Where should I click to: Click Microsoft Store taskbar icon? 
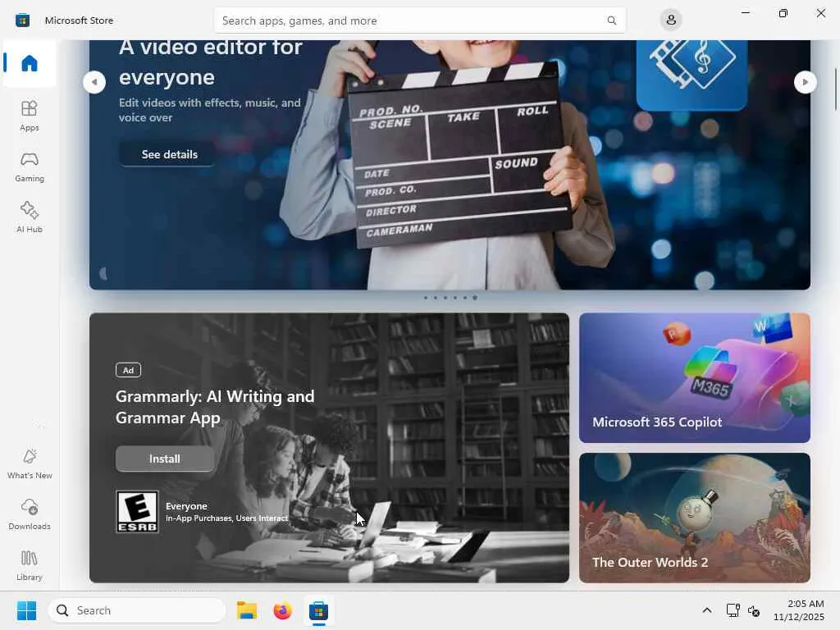tap(318, 610)
